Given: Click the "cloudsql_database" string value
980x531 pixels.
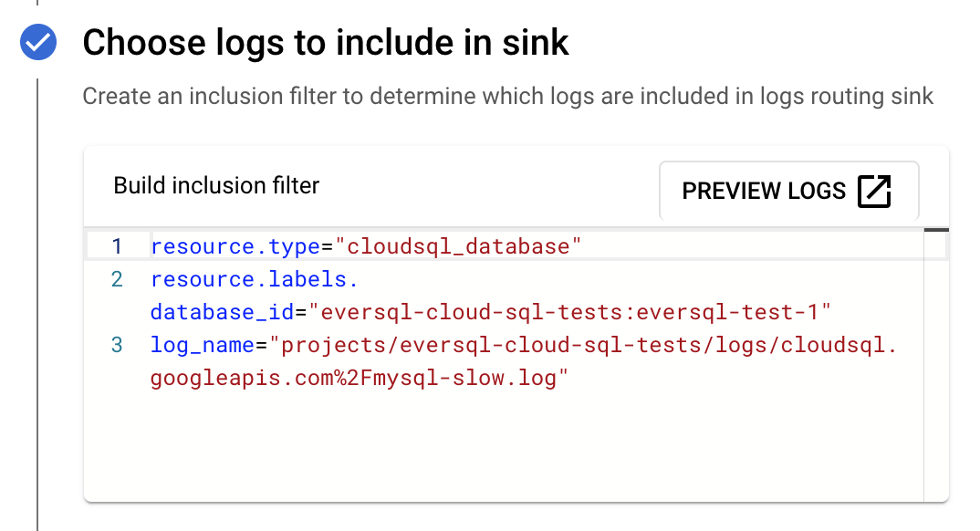Looking at the screenshot, I should 458,246.
